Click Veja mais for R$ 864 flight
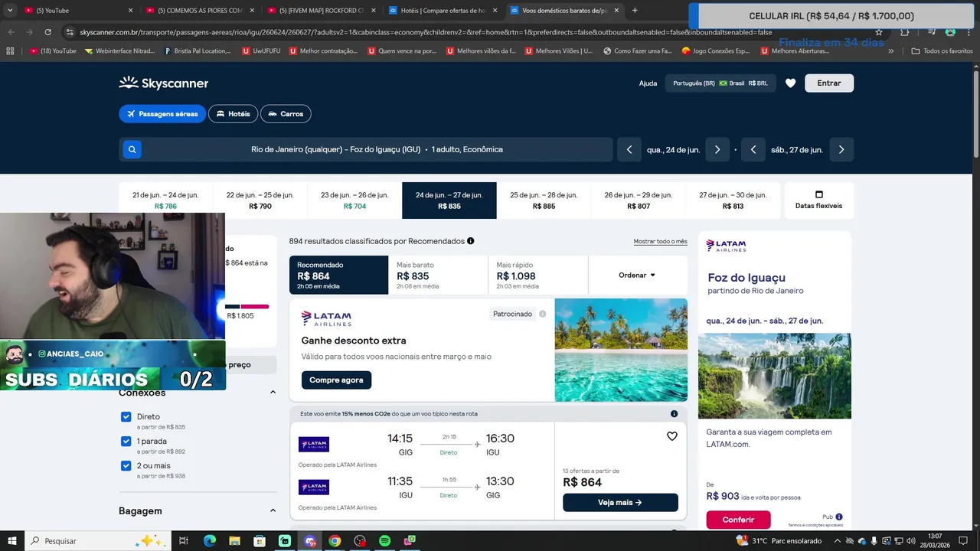 (620, 503)
